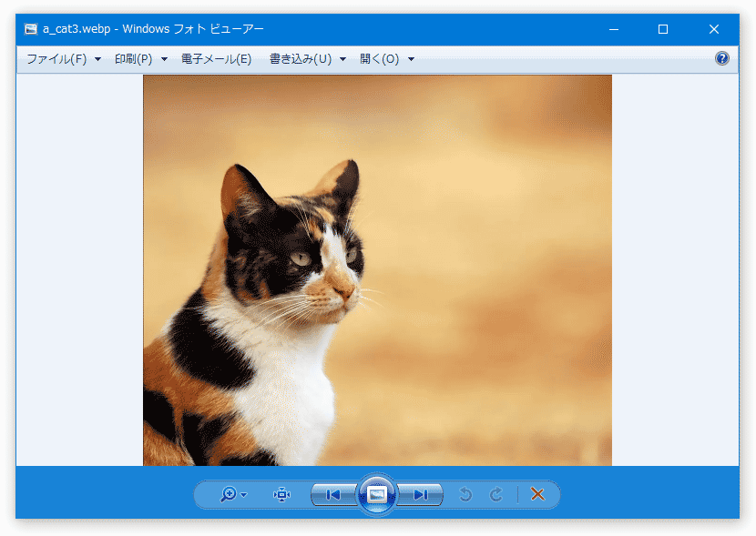
Task: Expand the ファイル(F) dropdown arrow
Action: point(97,59)
